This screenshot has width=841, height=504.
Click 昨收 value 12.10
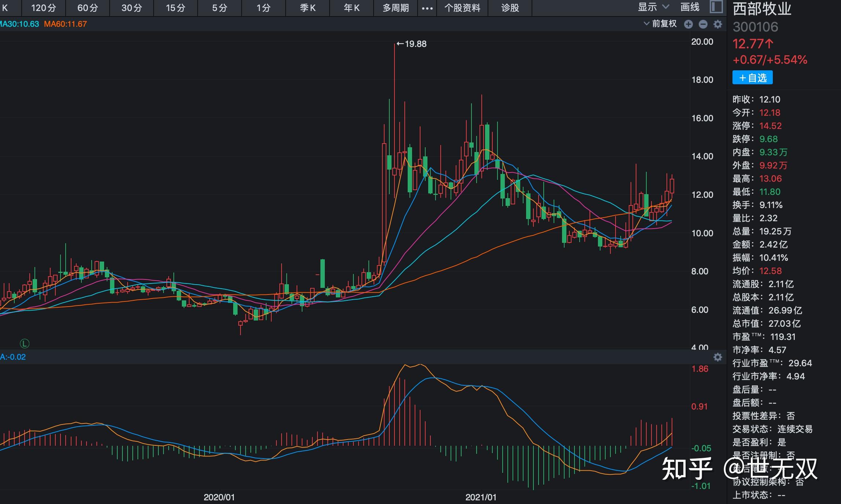point(770,99)
